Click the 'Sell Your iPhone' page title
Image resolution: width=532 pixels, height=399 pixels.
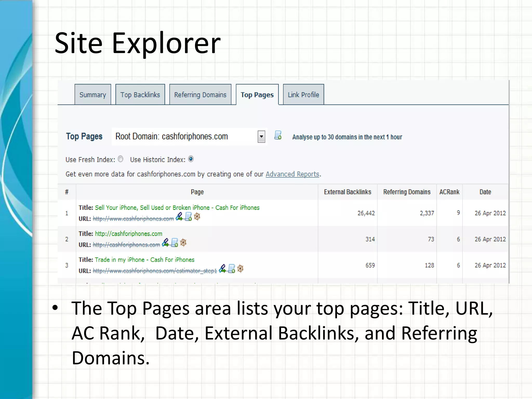[x=177, y=208]
